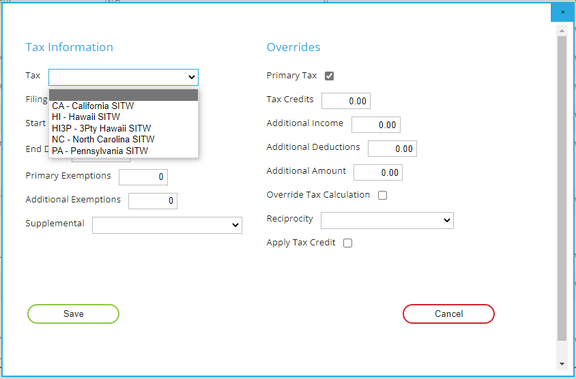The image size is (576, 379).
Task: Click the Overrides heading
Action: coord(294,47)
